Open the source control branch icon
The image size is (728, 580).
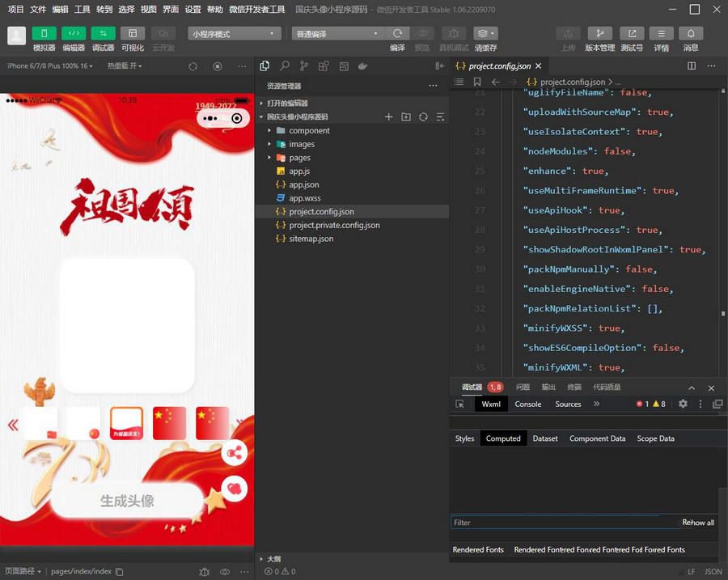tap(304, 66)
